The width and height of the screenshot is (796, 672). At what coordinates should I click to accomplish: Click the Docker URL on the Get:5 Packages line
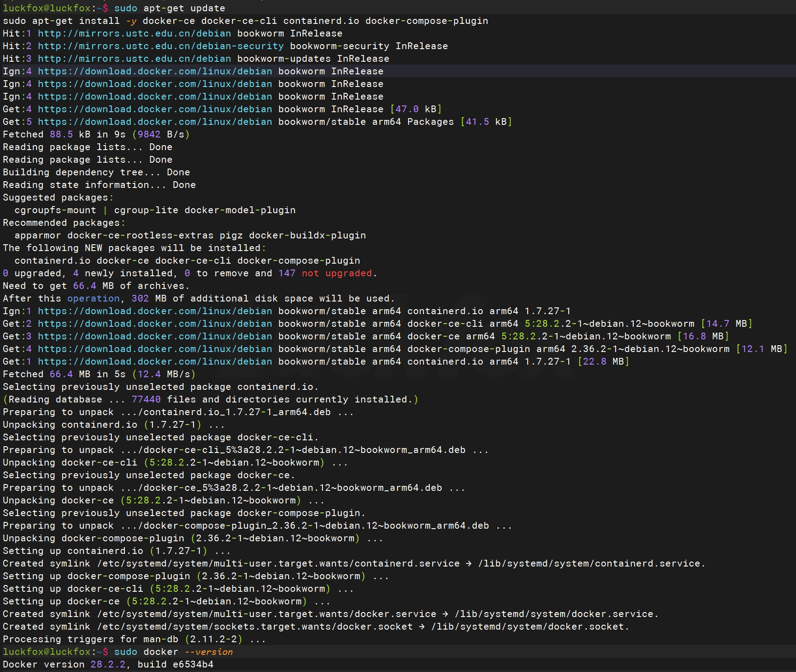[155, 122]
